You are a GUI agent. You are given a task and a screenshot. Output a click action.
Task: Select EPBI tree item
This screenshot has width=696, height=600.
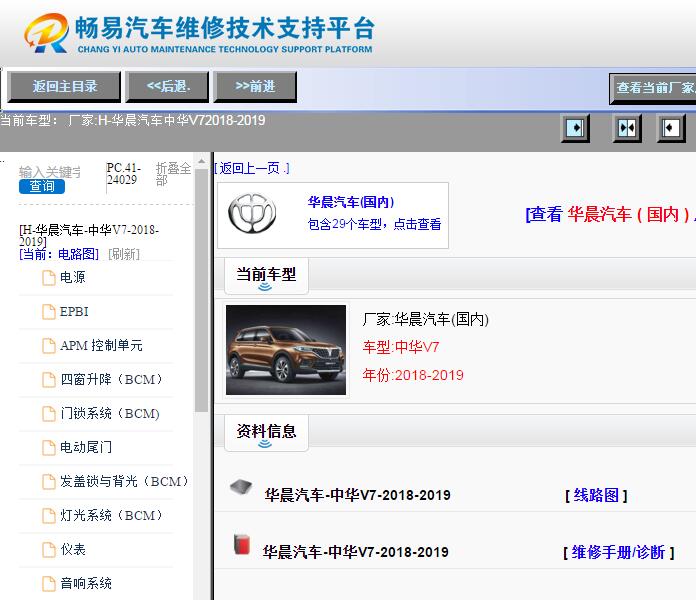(x=74, y=312)
